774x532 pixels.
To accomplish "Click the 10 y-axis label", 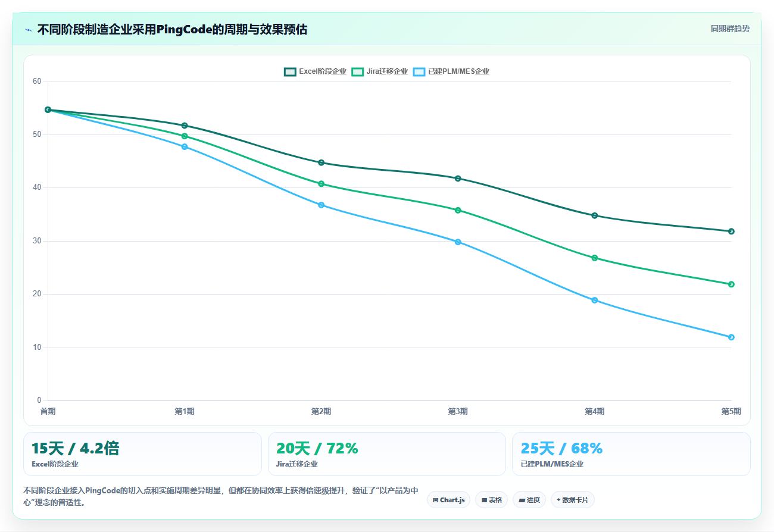I will pyautogui.click(x=37, y=348).
